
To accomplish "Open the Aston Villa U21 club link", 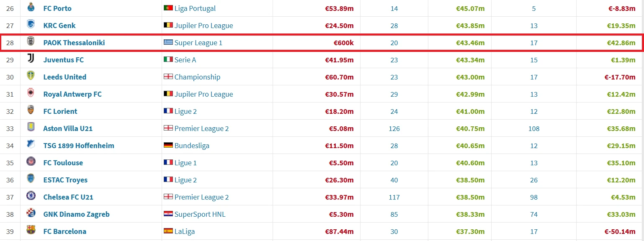I will (x=68, y=128).
